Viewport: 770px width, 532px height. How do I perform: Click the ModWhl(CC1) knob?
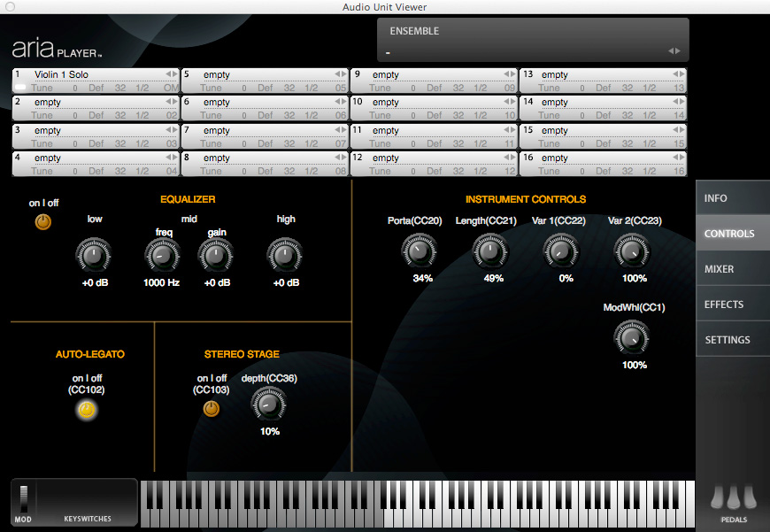tap(631, 338)
